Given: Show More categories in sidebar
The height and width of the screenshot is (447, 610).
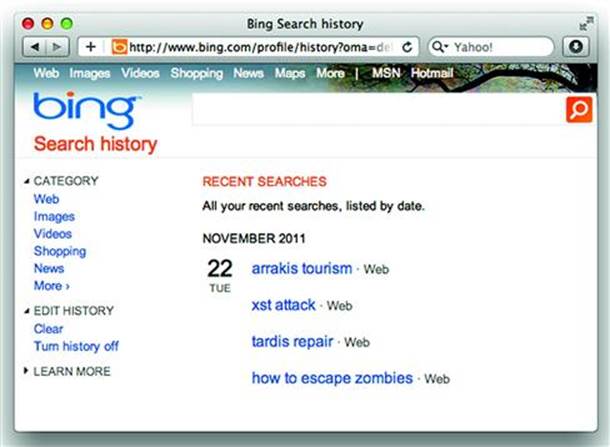Looking at the screenshot, I should (52, 286).
